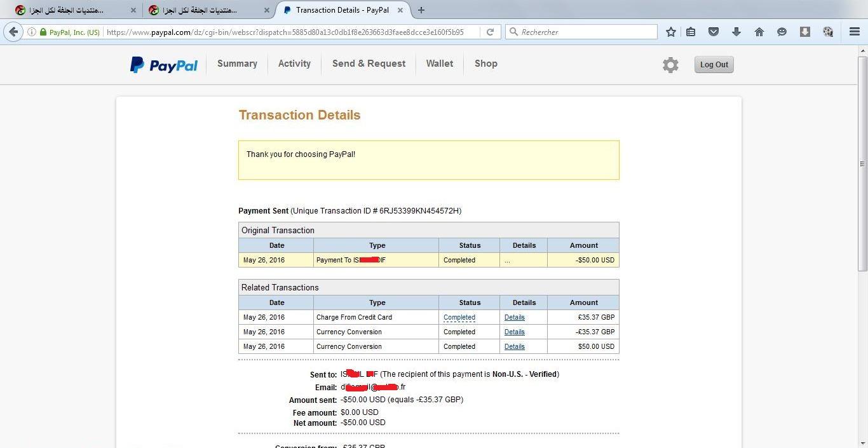Focus the URL address bar
The width and height of the screenshot is (868, 448).
(x=292, y=32)
